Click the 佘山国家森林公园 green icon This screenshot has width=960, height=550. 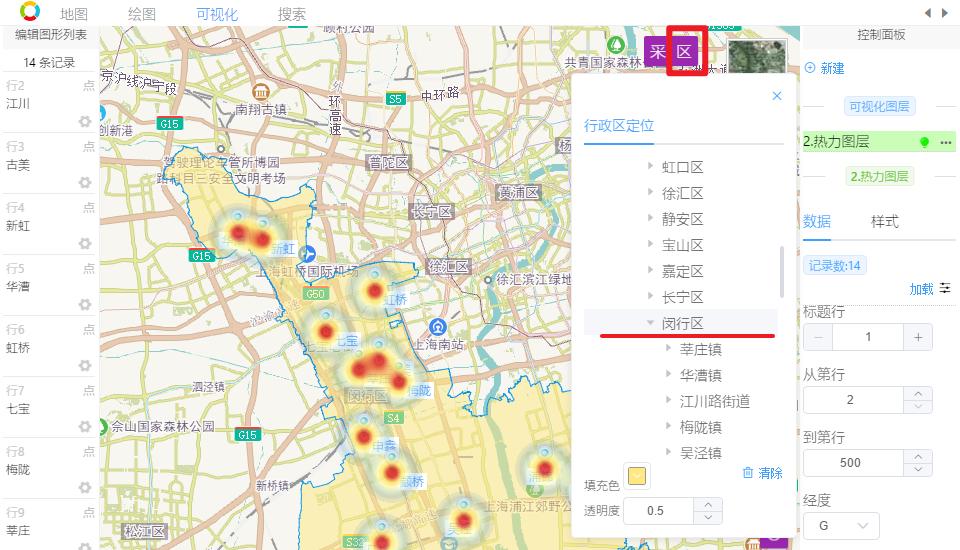[x=103, y=426]
